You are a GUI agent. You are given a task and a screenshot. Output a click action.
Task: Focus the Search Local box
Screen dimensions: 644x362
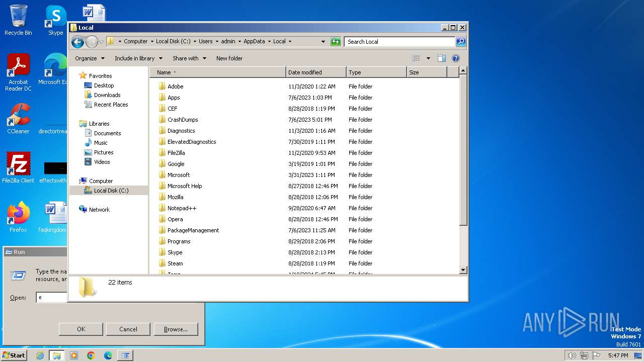click(400, 42)
